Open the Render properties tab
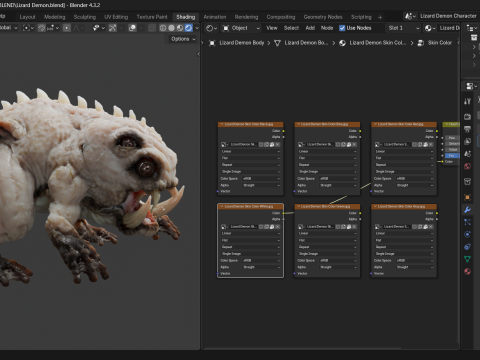480x360 pixels. point(467,116)
